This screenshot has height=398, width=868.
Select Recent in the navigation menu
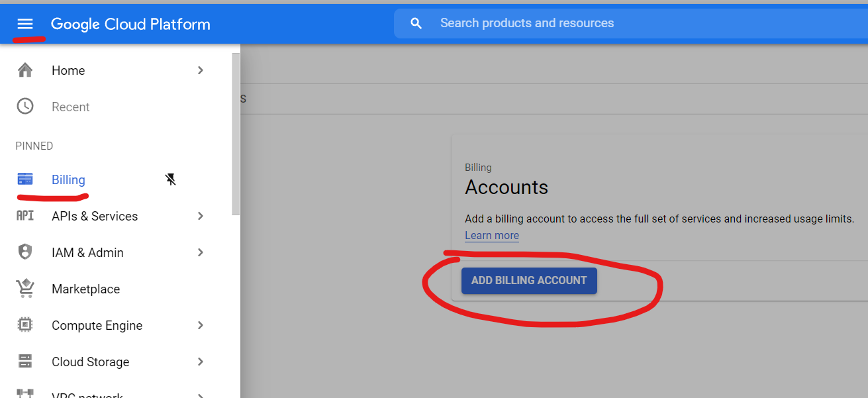(71, 107)
